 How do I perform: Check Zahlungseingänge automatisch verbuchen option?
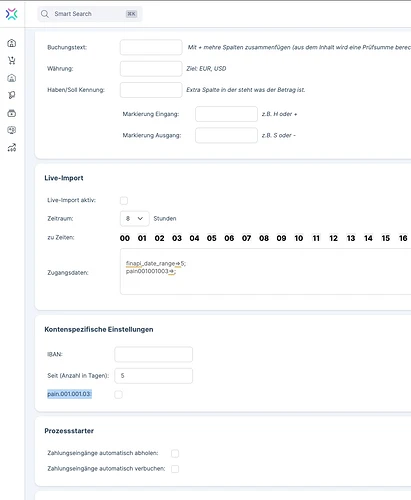[175, 469]
